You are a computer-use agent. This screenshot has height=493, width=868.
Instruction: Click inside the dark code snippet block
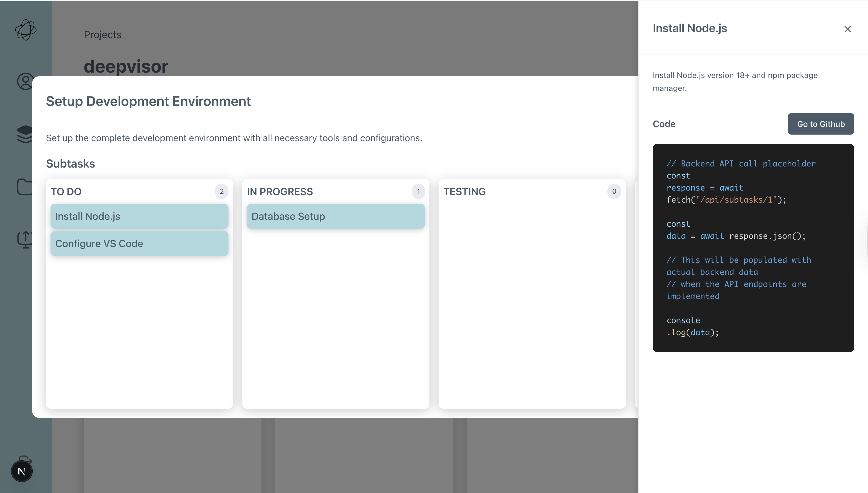[753, 248]
